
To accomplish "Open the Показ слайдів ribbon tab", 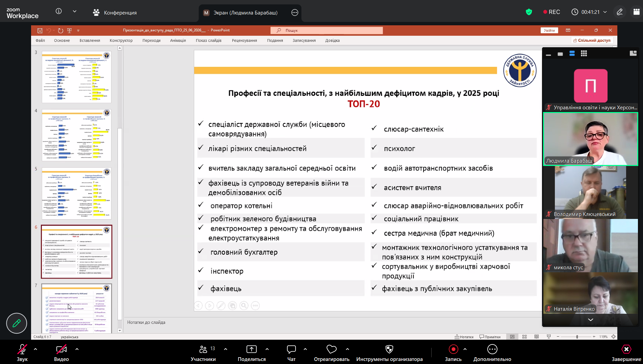I will click(x=209, y=40).
